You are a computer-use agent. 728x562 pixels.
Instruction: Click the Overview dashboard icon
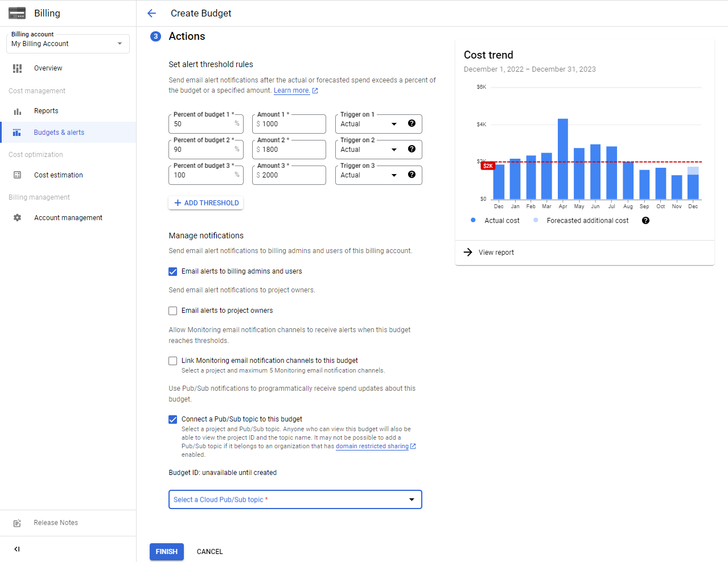(x=17, y=68)
